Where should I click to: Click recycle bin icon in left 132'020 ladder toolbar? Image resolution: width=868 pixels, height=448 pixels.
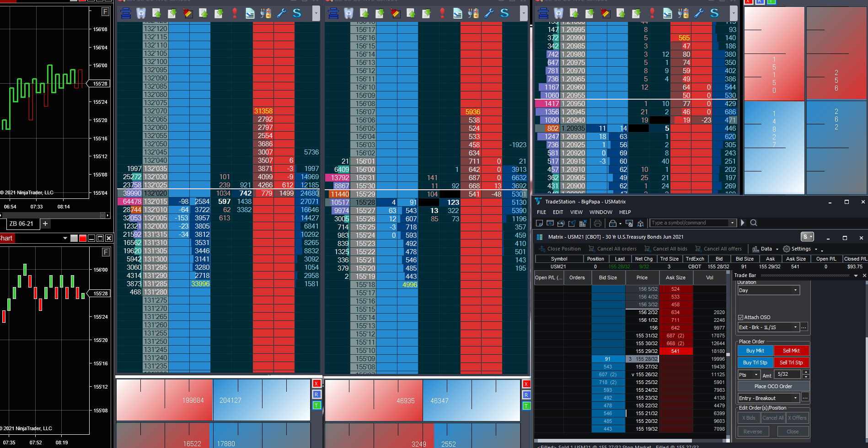(141, 13)
